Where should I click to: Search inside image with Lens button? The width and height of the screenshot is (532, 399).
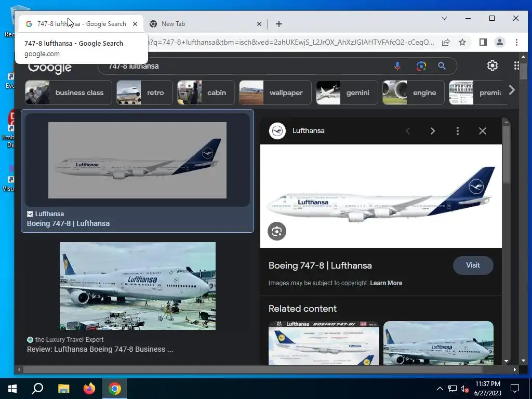coord(277,231)
